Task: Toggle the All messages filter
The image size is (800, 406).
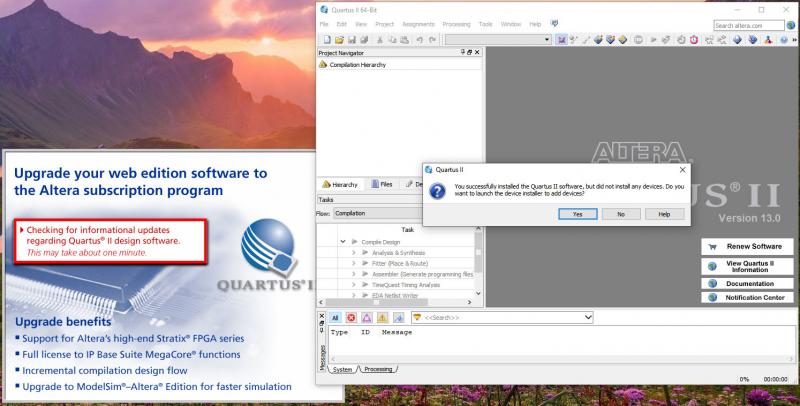Action: [336, 317]
